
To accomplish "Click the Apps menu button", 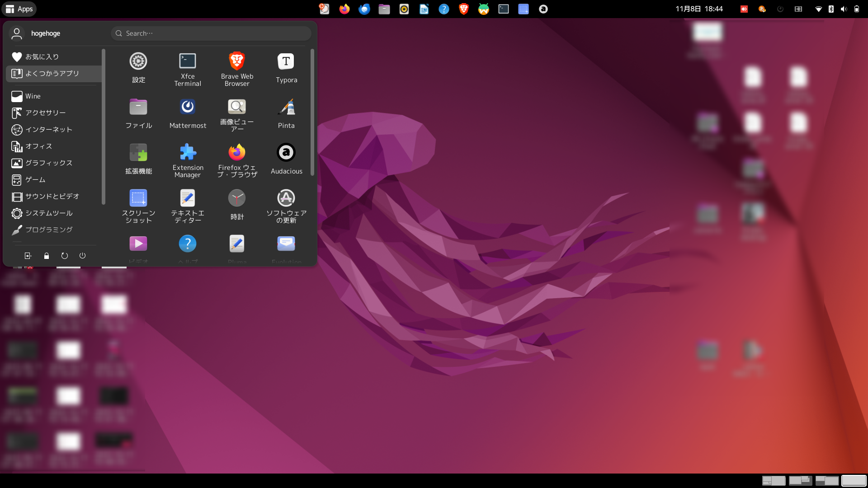I will point(19,9).
